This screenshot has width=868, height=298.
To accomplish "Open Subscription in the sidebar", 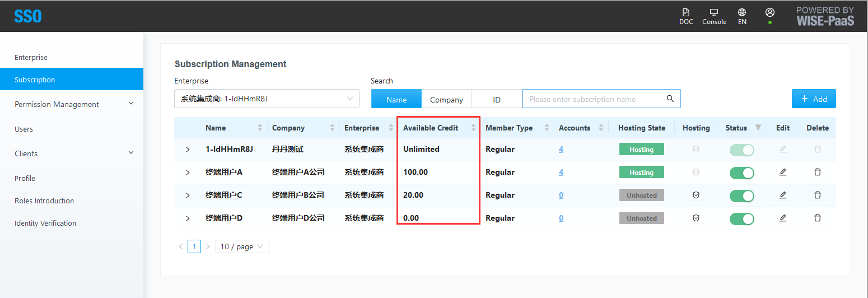I will [72, 80].
